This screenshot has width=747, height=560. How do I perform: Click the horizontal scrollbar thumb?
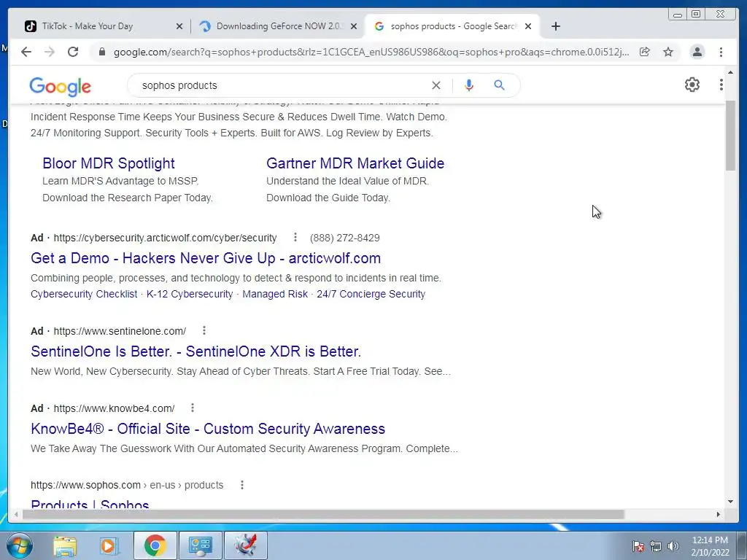pos(323,514)
